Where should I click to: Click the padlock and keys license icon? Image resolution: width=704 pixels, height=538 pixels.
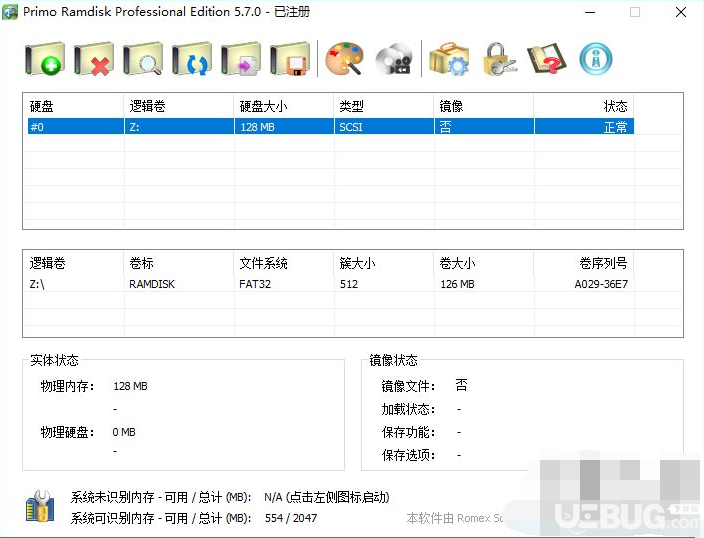[x=498, y=59]
